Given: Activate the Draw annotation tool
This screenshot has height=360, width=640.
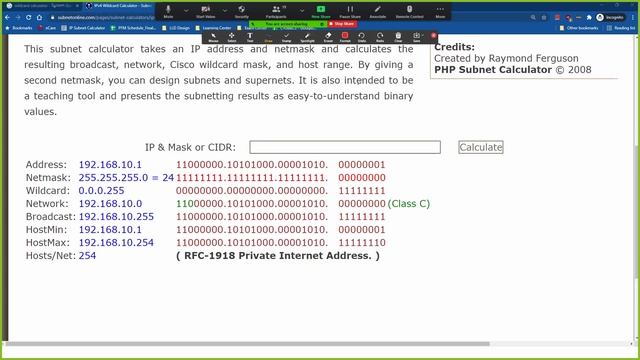Looking at the screenshot, I should (268, 38).
